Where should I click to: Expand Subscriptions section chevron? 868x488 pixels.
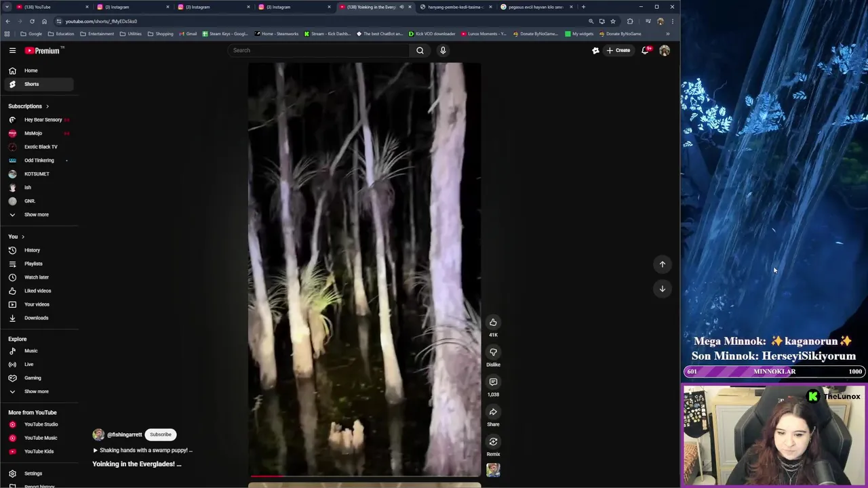pyautogui.click(x=47, y=106)
